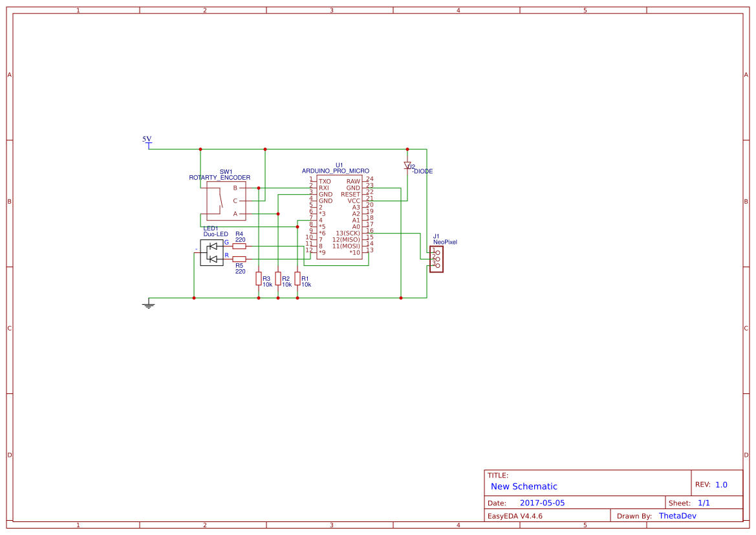Click the date value 2017-05-05

pyautogui.click(x=542, y=503)
